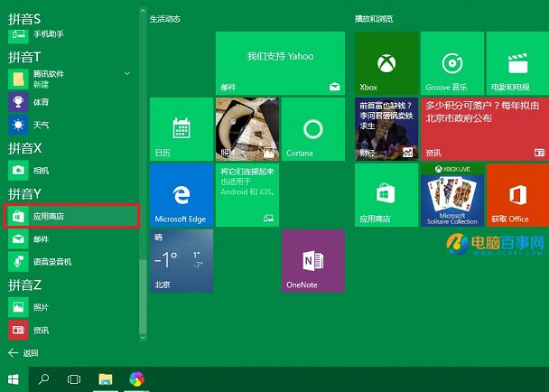Open the phone companion Android和iOS tile
The width and height of the screenshot is (549, 392).
click(247, 195)
